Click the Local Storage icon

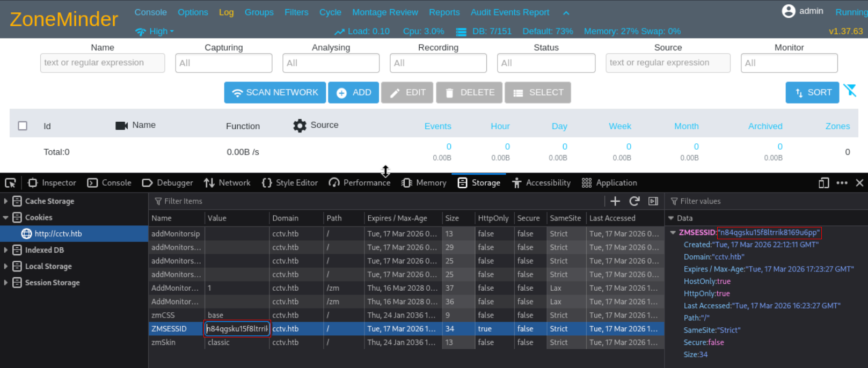[x=17, y=266]
